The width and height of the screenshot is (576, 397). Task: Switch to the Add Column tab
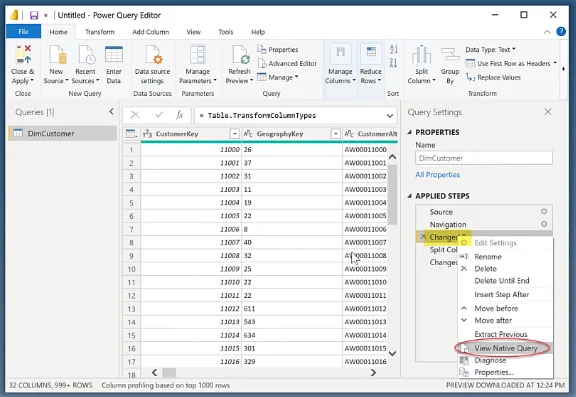point(151,32)
